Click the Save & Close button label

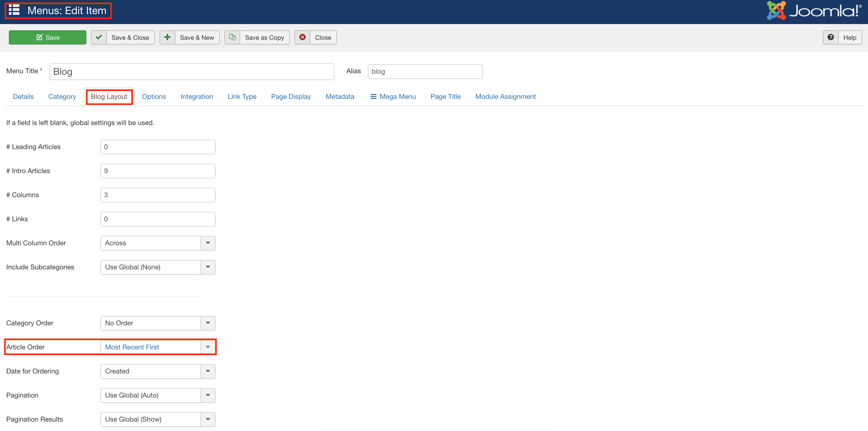click(130, 37)
